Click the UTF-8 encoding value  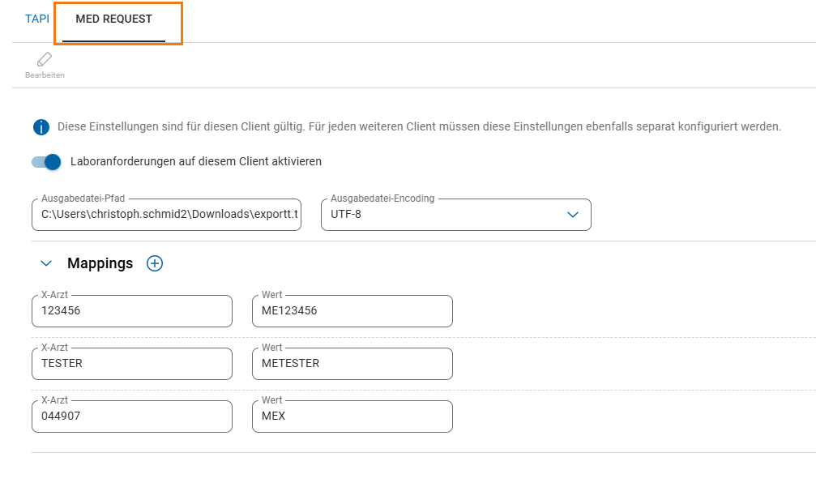point(346,214)
